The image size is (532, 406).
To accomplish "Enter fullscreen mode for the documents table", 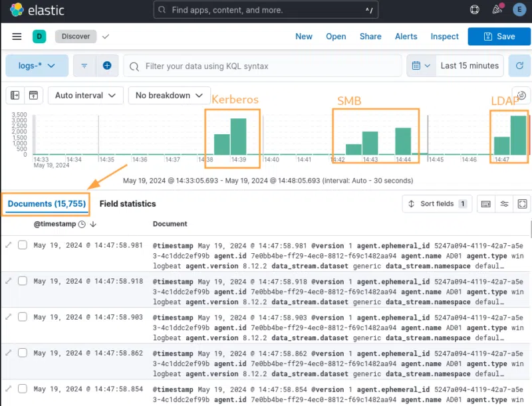I will coord(521,204).
